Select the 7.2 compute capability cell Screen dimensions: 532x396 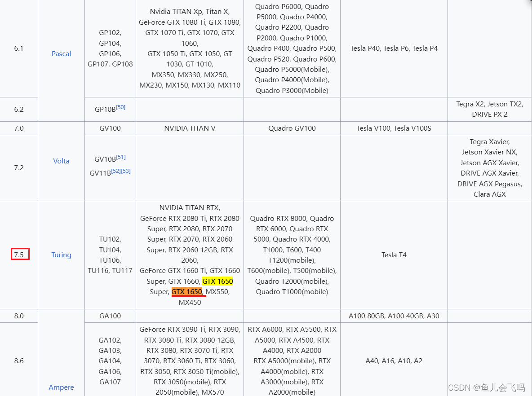(x=19, y=168)
